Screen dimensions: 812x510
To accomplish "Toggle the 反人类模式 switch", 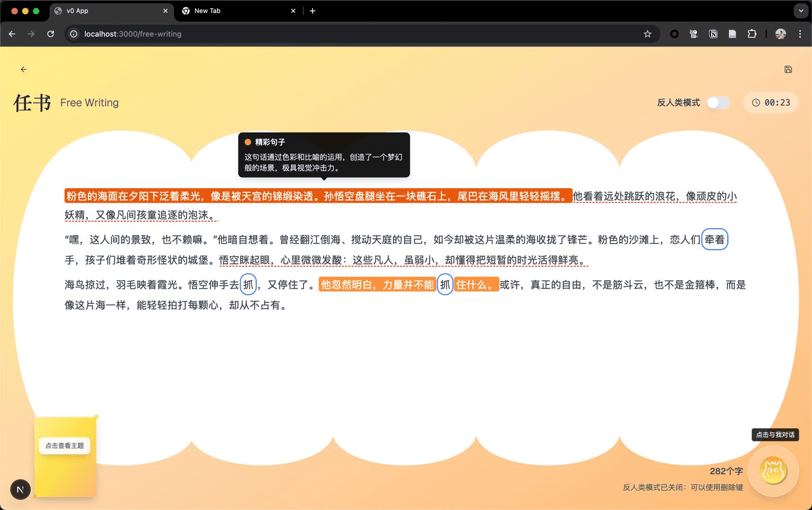I will [x=718, y=103].
